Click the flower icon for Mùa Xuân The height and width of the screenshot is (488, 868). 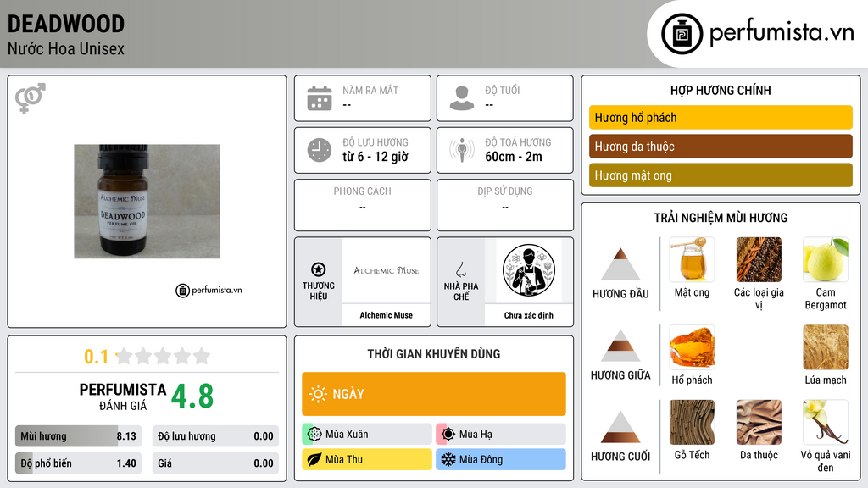[314, 434]
